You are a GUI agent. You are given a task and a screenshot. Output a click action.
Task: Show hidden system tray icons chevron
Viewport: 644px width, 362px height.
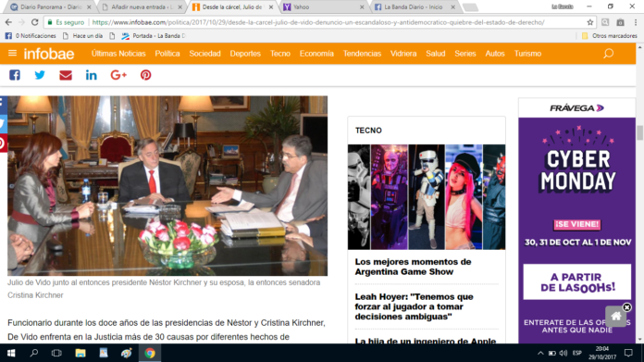(540, 353)
